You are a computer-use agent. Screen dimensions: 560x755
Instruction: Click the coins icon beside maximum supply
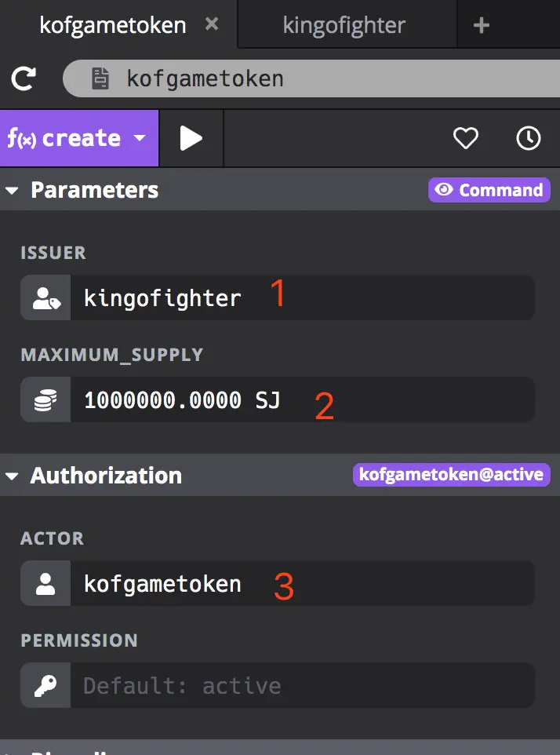click(x=45, y=399)
